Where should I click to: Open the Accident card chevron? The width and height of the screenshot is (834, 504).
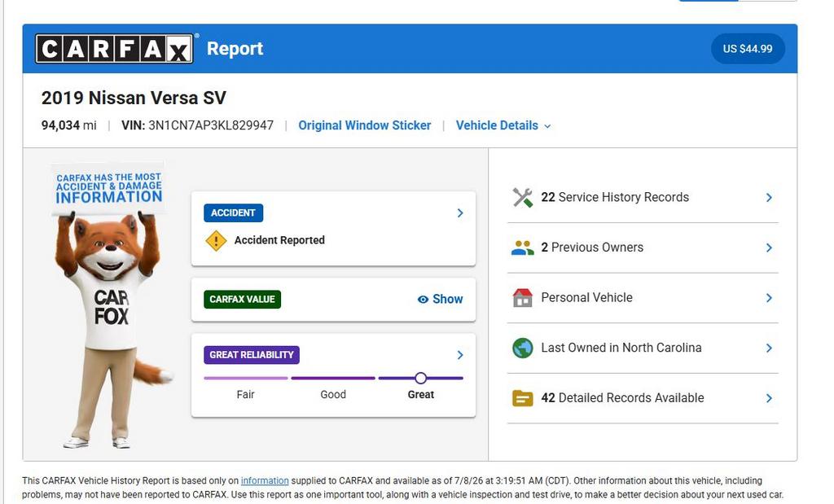point(460,213)
